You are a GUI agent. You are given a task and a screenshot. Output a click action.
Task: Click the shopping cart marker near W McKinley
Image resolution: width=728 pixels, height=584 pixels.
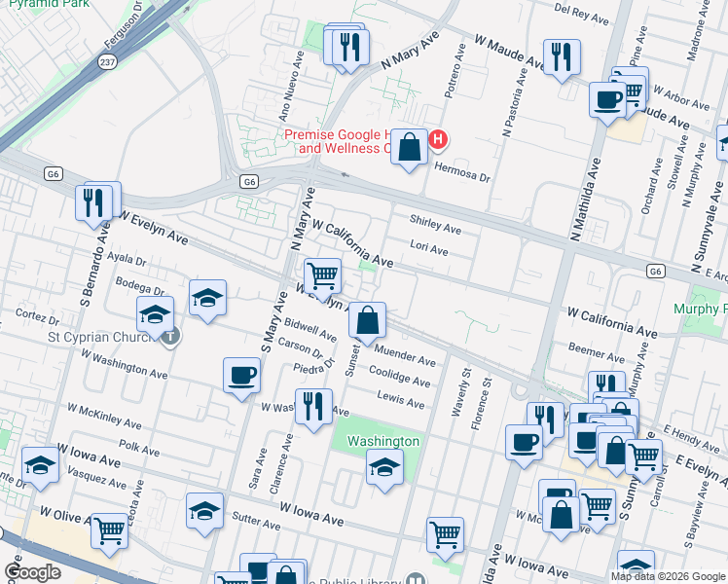(598, 508)
